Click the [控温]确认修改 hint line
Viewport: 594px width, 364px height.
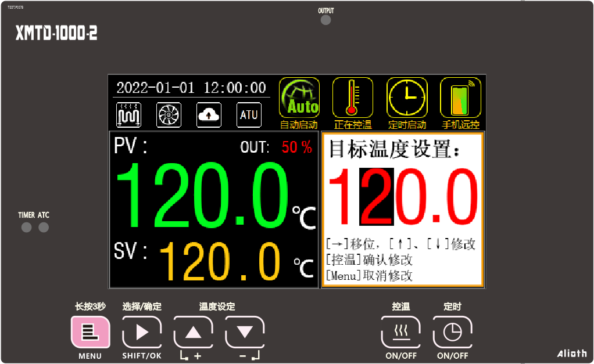click(x=369, y=260)
